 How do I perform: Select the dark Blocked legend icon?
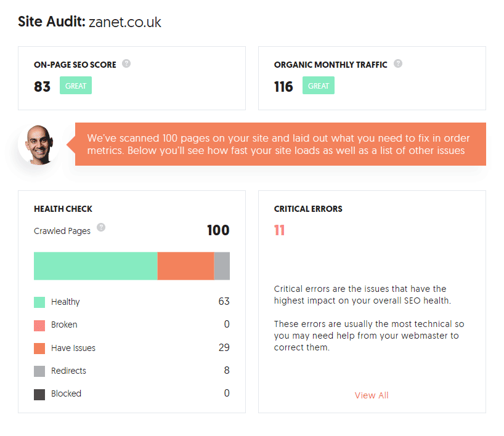(38, 393)
